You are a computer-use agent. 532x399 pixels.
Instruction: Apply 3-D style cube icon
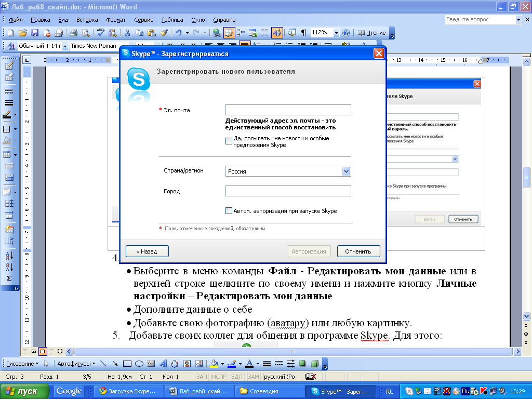tap(315, 364)
